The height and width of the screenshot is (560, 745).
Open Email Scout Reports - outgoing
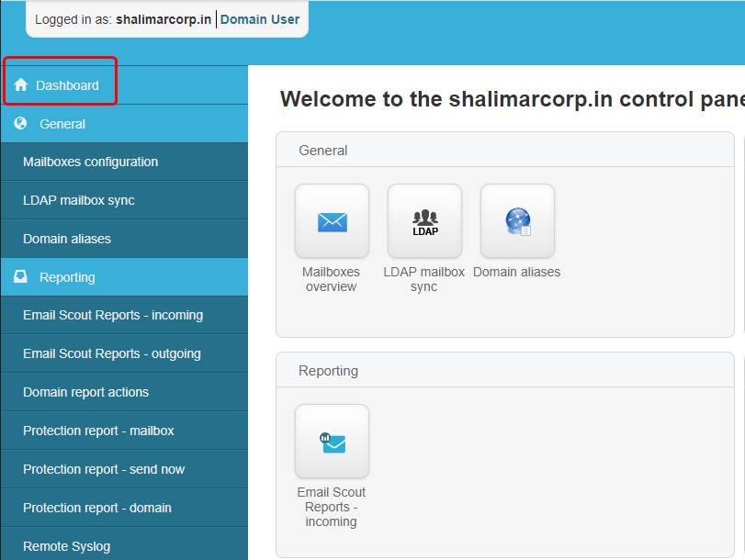[x=112, y=354]
